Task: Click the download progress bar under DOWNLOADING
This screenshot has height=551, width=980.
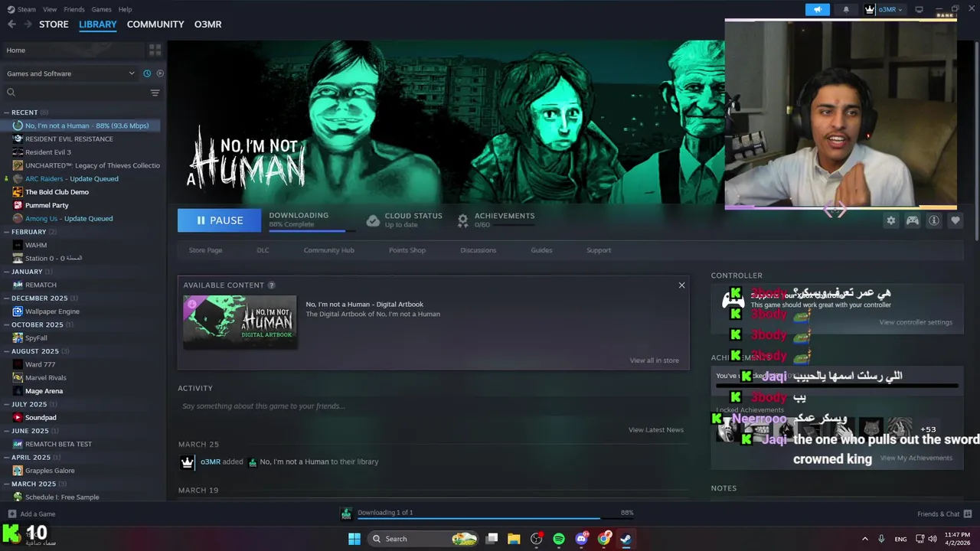Action: 312,230
